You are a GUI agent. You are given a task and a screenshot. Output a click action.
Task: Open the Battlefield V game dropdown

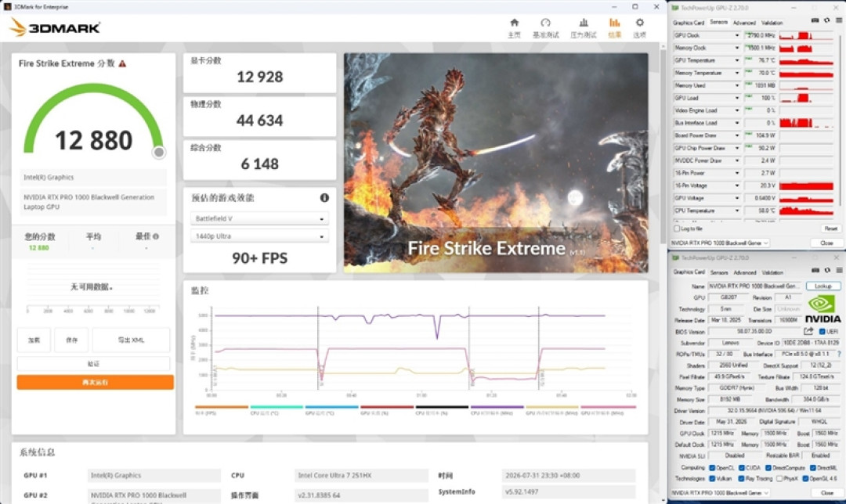tap(259, 219)
